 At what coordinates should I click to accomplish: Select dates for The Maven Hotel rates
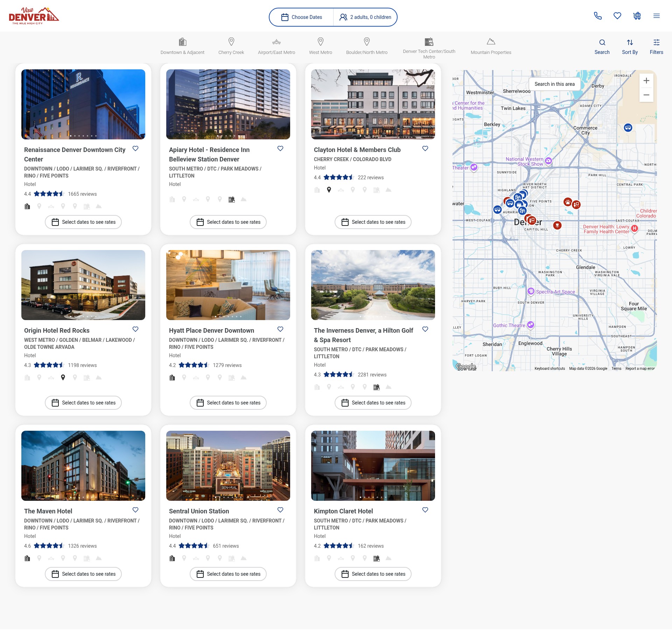pos(83,574)
